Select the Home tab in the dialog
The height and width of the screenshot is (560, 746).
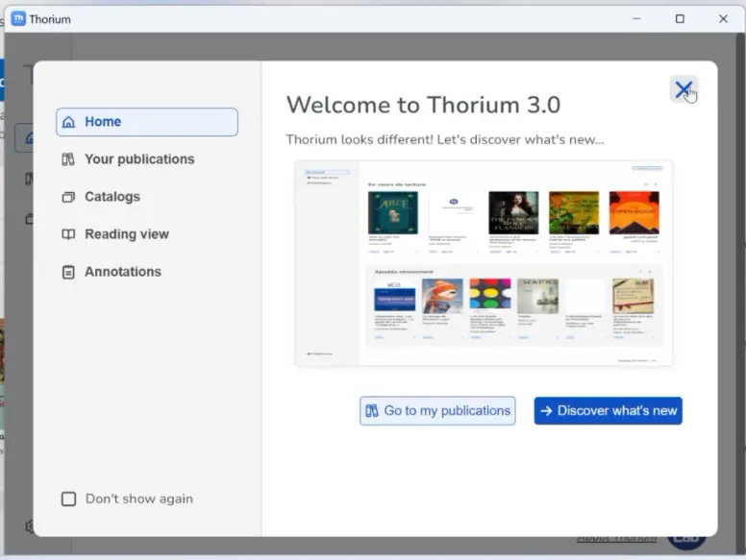click(147, 122)
